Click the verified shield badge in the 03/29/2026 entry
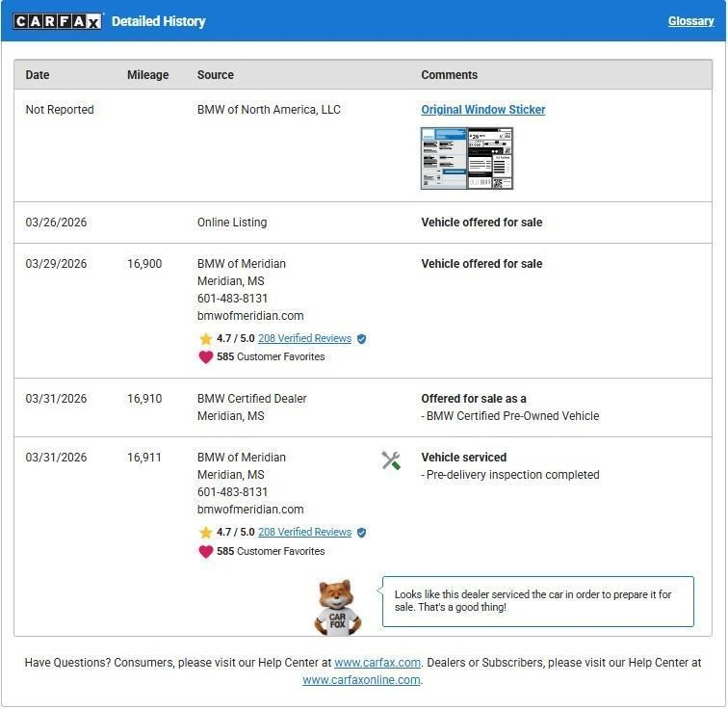728x709 pixels. pyautogui.click(x=362, y=339)
